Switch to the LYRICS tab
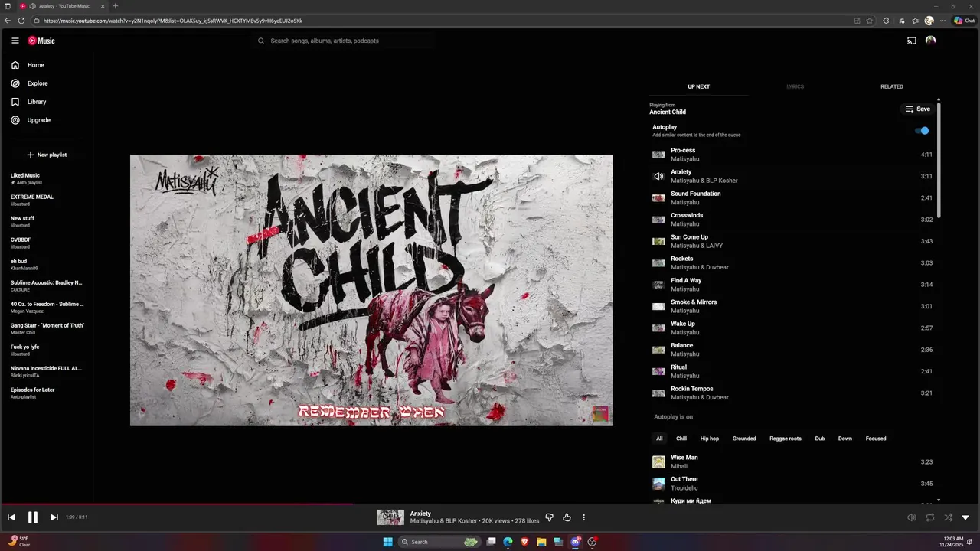 (x=795, y=86)
